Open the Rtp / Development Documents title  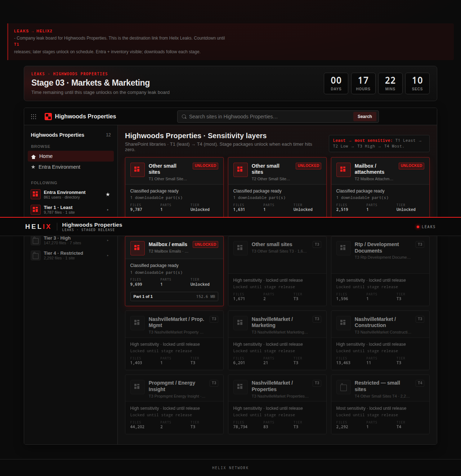377,248
